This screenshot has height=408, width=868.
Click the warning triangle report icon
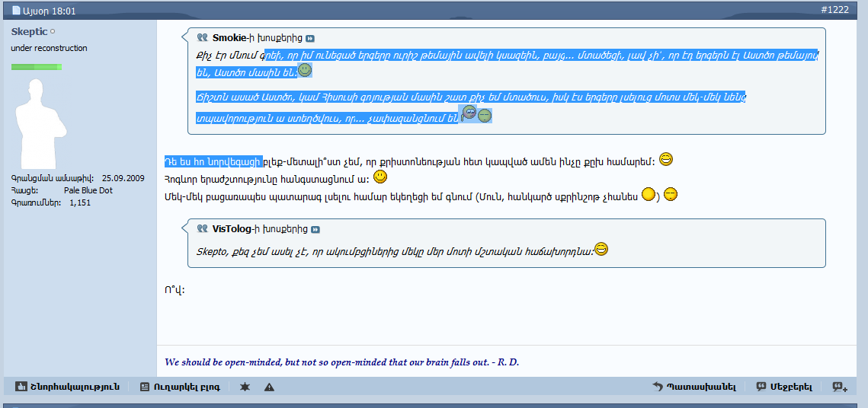pyautogui.click(x=269, y=387)
